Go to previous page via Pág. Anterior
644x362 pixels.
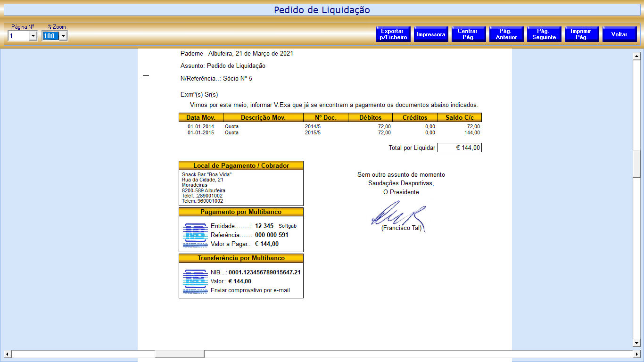pyautogui.click(x=506, y=34)
